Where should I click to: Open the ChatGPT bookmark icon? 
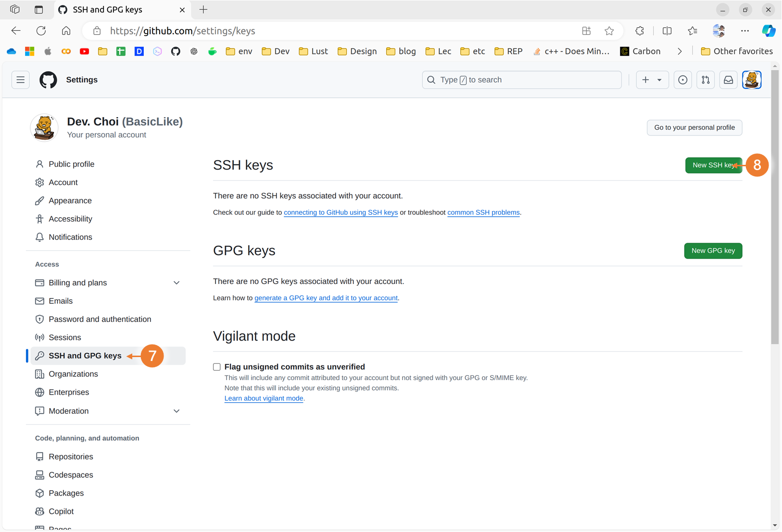194,51
